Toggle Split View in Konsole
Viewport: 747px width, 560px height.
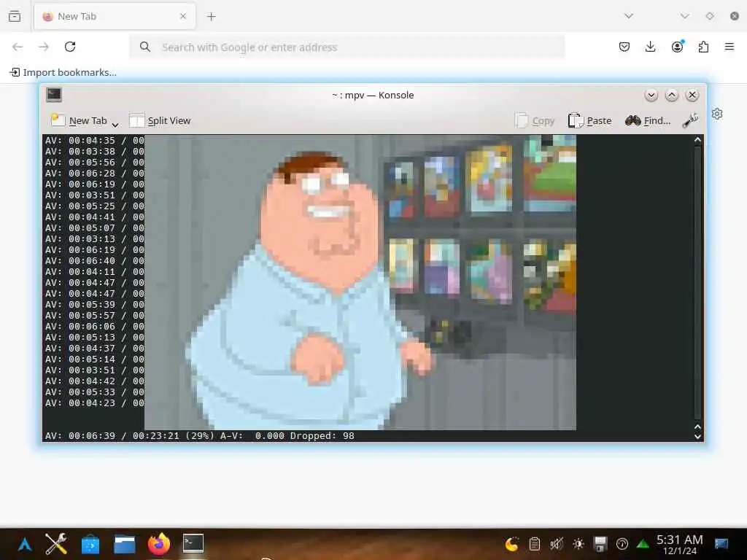point(160,120)
